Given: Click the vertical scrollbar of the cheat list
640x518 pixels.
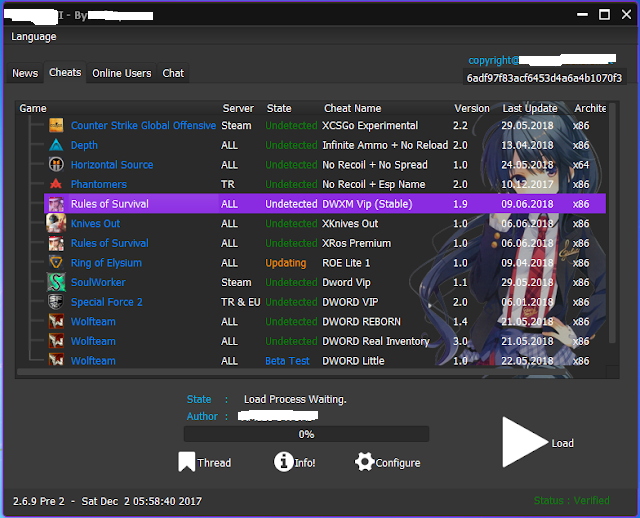Looking at the screenshot, I should (612, 222).
